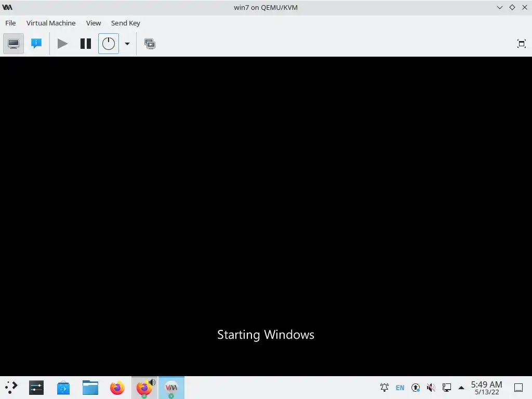Show virtual hardware details

[x=36, y=44]
